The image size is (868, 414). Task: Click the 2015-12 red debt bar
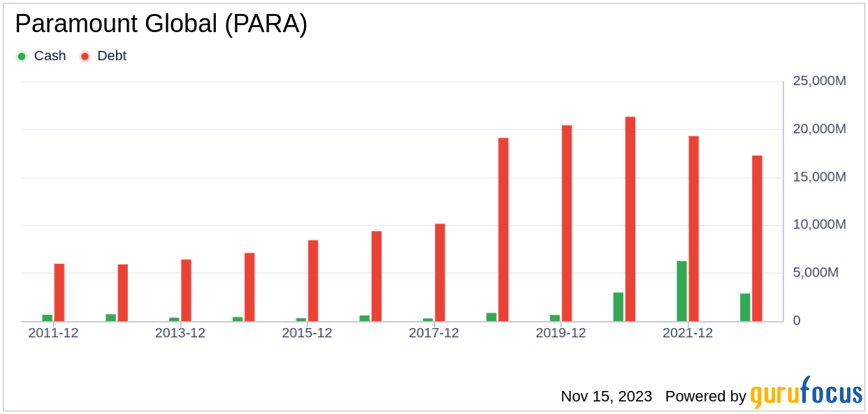(x=313, y=281)
